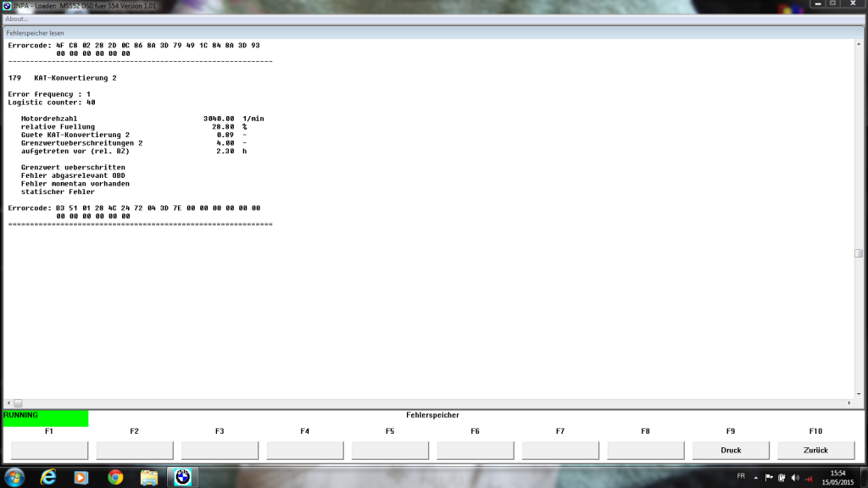The image size is (868, 488).
Task: Click the 'Guete KAT-Konvertierung 2' row
Action: pyautogui.click(x=134, y=135)
